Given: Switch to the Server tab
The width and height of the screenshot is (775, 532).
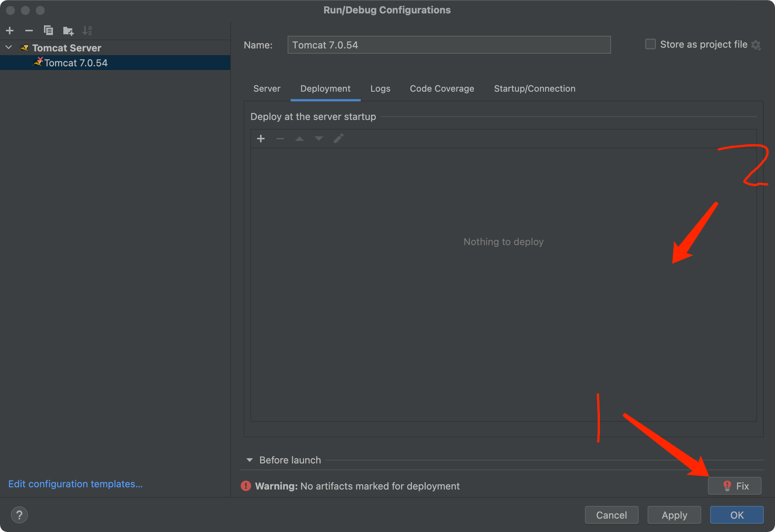Looking at the screenshot, I should point(267,89).
